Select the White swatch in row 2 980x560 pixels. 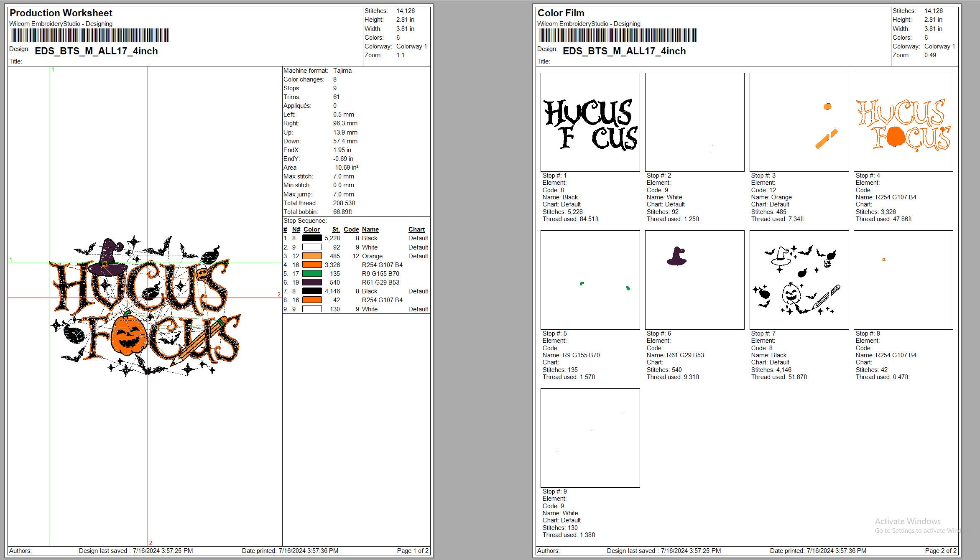coord(312,247)
